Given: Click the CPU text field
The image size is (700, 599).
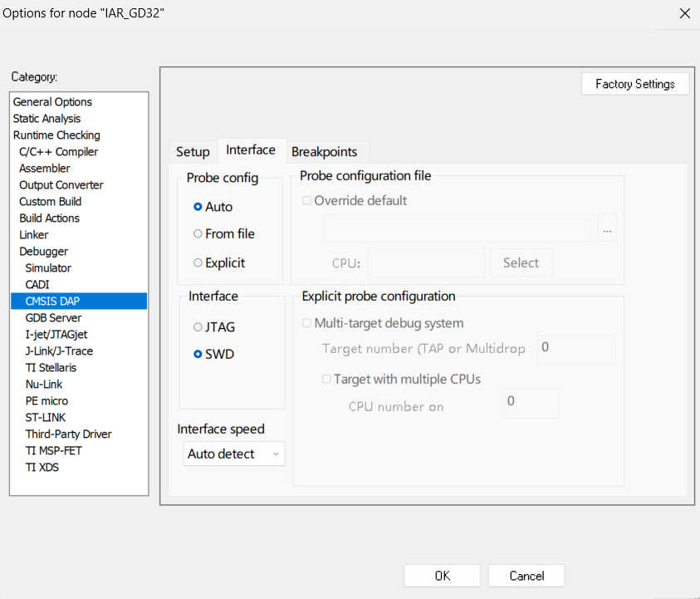Looking at the screenshot, I should (x=426, y=263).
